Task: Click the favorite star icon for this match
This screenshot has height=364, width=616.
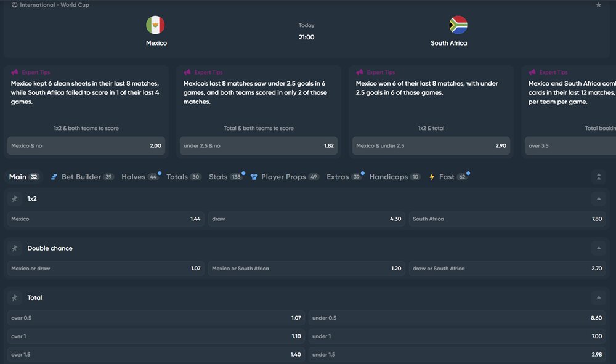Action: pos(598,5)
